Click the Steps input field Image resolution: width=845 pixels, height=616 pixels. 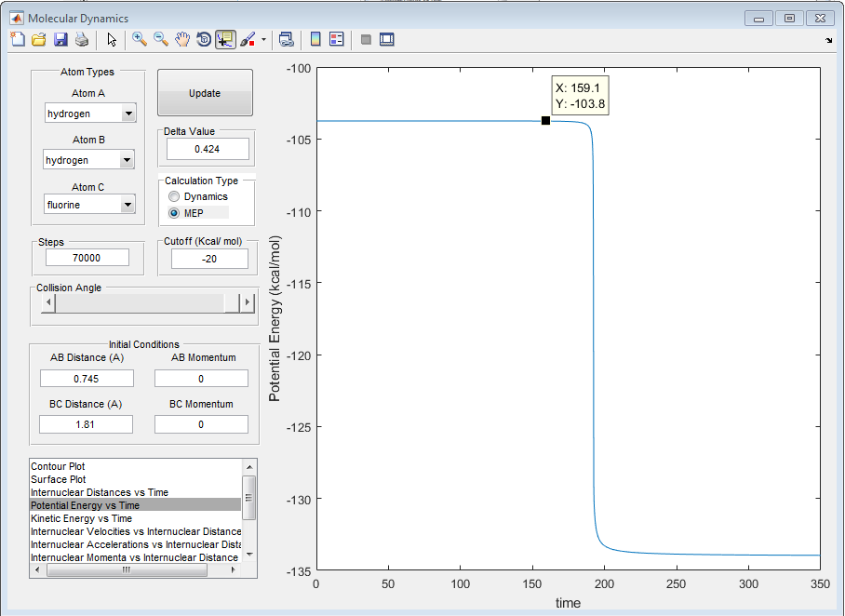[86, 258]
